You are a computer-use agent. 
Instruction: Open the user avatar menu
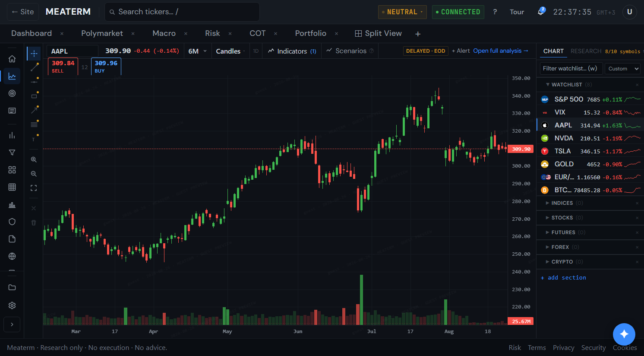coord(629,12)
